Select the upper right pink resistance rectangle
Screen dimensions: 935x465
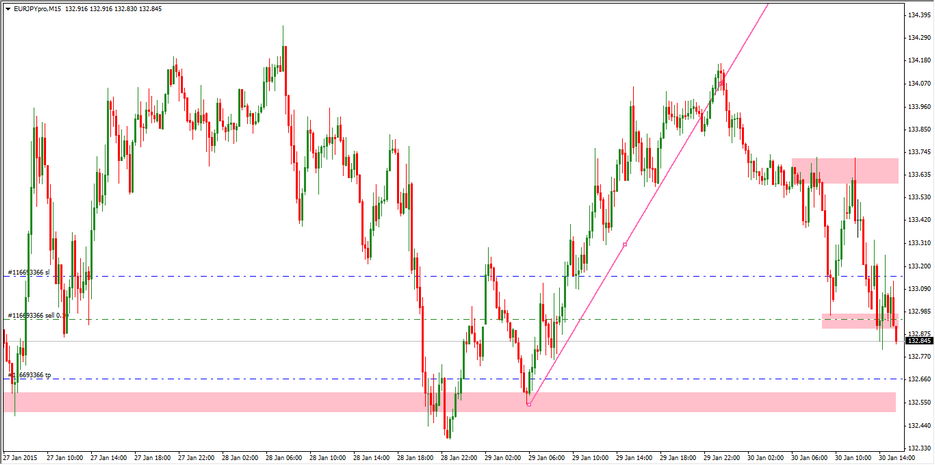(845, 170)
